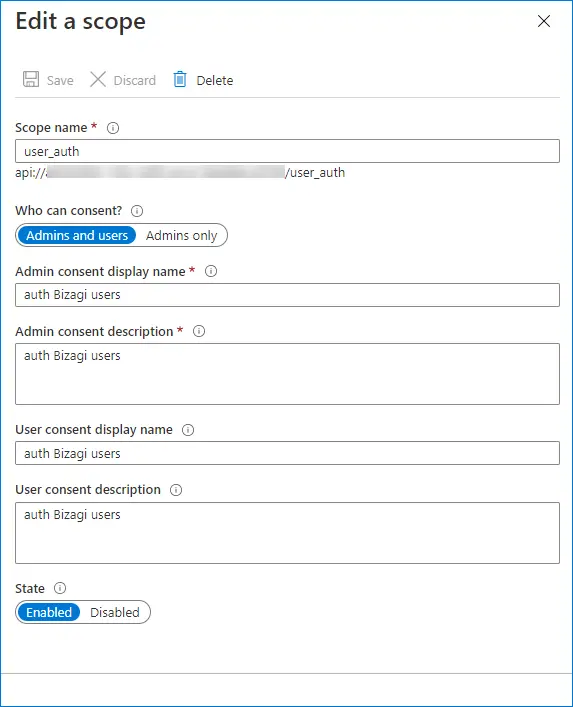The height and width of the screenshot is (707, 573).
Task: Show info icon for User consent display name
Action: pos(188,430)
